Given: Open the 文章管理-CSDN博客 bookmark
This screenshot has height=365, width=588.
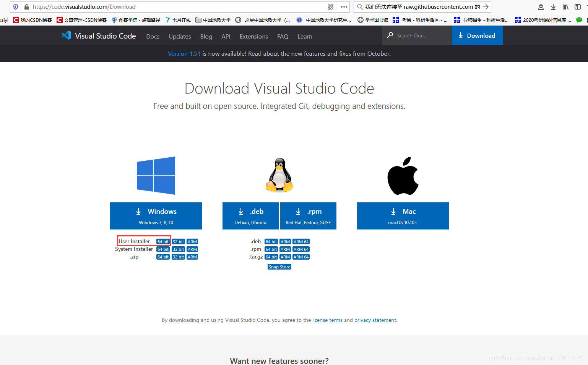Looking at the screenshot, I should pyautogui.click(x=81, y=20).
